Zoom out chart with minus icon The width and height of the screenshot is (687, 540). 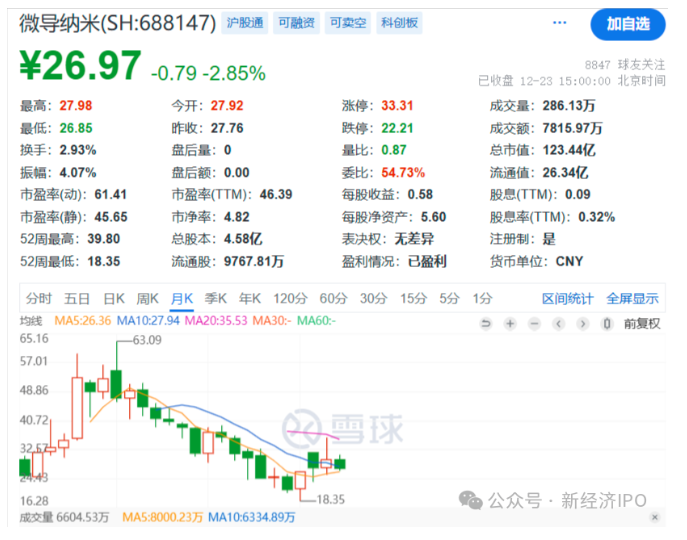point(534,324)
